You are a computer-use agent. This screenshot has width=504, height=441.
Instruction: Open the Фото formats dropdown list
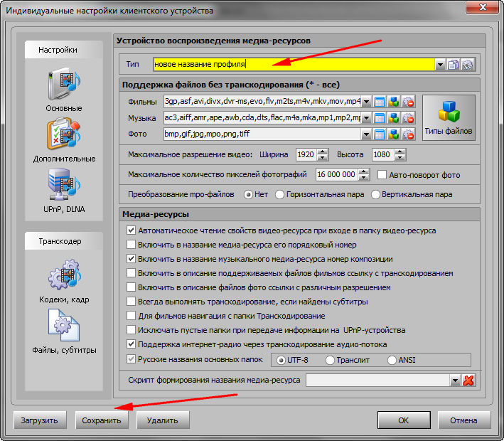tap(366, 134)
